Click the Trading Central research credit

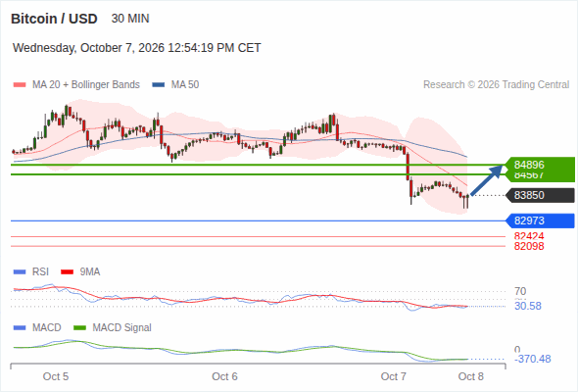(496, 85)
